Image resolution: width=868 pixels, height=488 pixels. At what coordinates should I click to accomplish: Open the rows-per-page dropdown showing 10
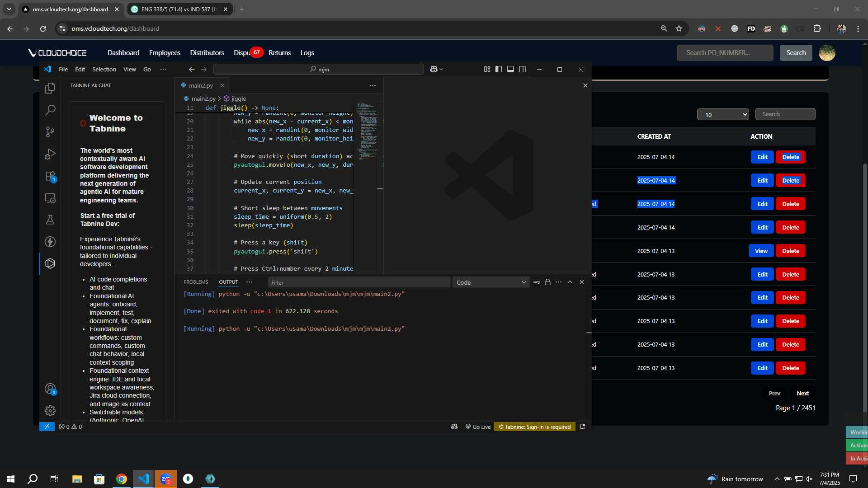point(723,114)
